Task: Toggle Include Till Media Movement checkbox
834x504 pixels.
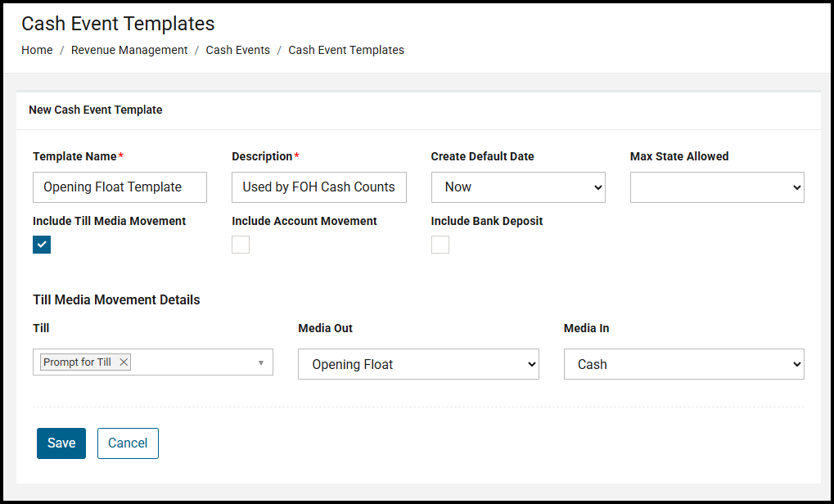Action: coord(42,245)
